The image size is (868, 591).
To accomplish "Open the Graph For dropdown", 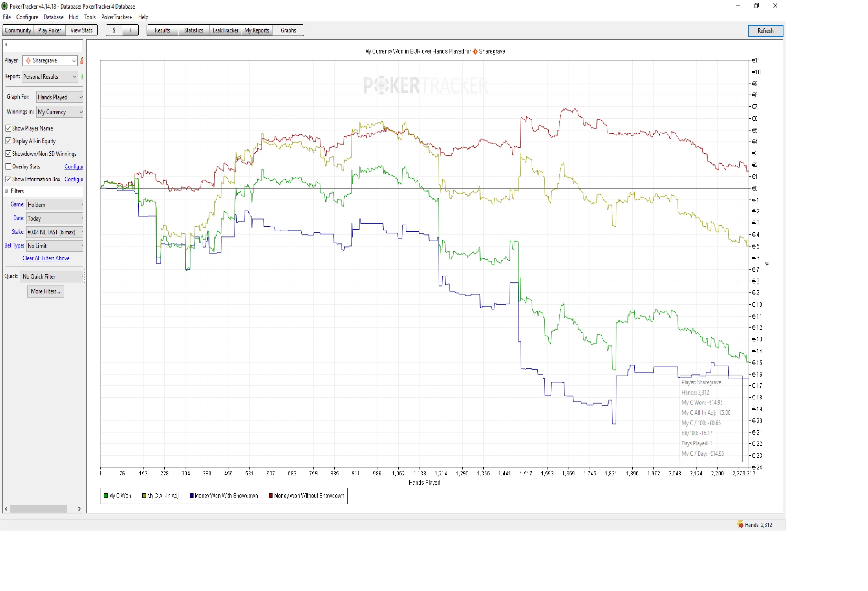I will tap(59, 97).
